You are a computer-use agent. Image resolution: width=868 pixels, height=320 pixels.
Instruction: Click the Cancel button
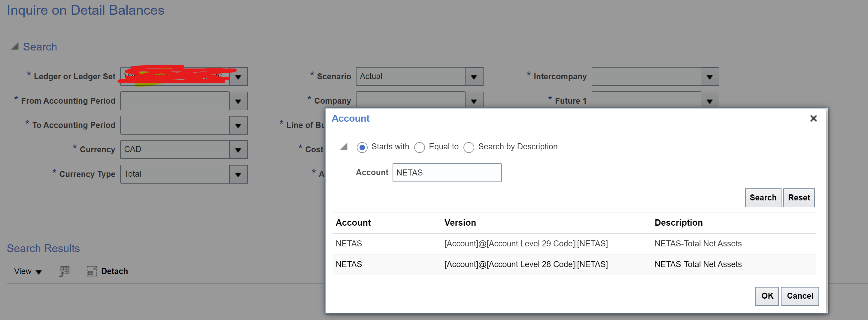coord(800,296)
